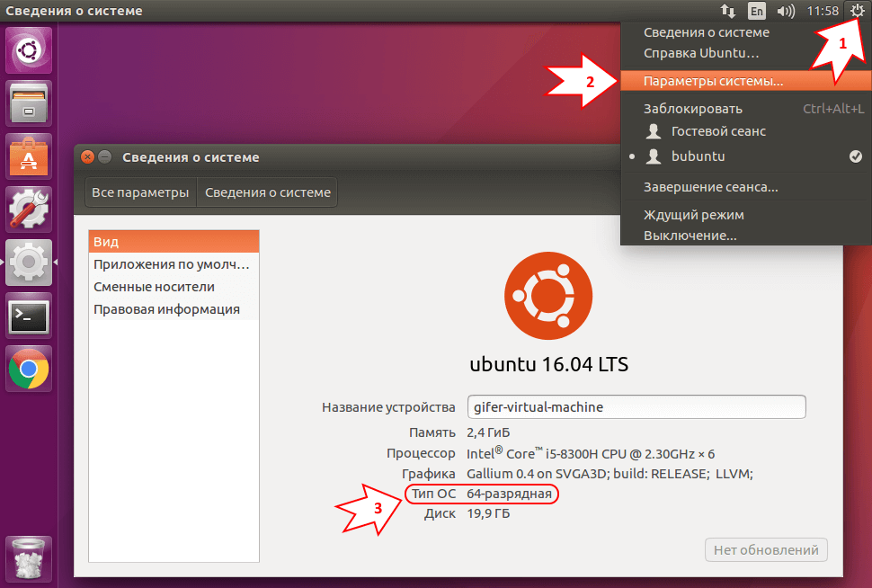Open the software tools wrench icon
This screenshot has width=872, height=588.
[28, 209]
